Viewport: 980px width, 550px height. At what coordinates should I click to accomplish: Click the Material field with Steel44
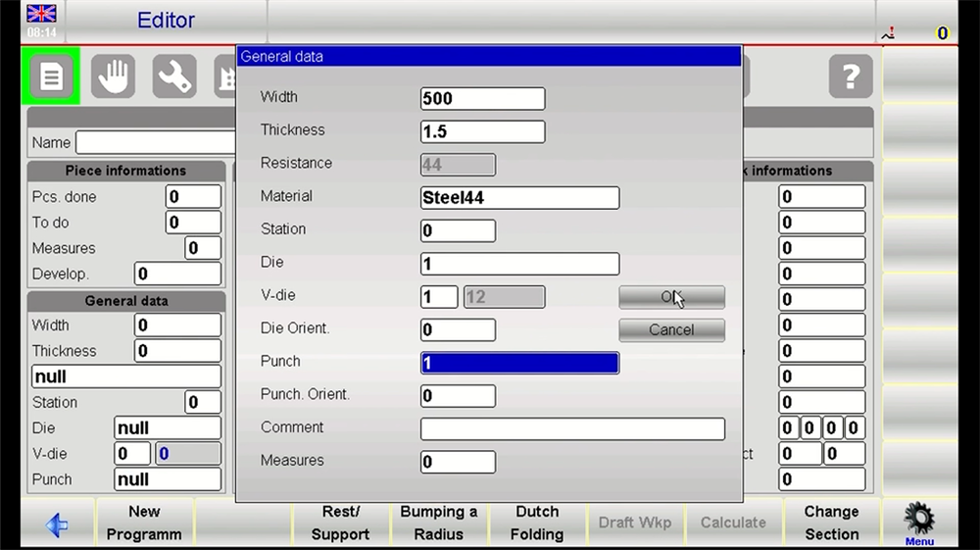[519, 198]
